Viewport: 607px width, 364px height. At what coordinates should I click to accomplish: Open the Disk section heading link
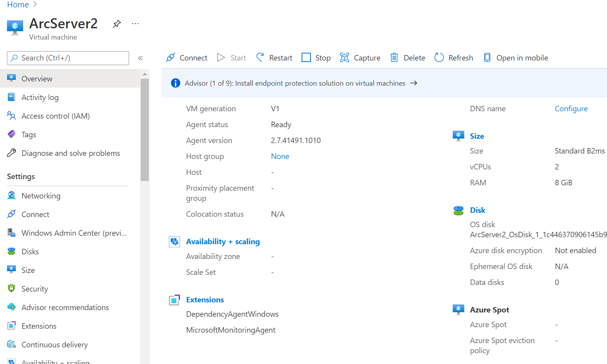[478, 210]
